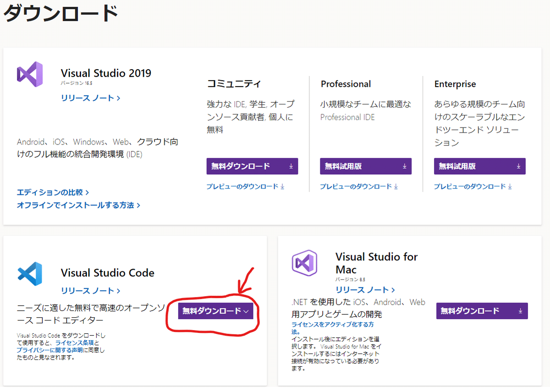The image size is (550, 392).
Task: Click download arrow icon on Community button
Action: tap(291, 166)
